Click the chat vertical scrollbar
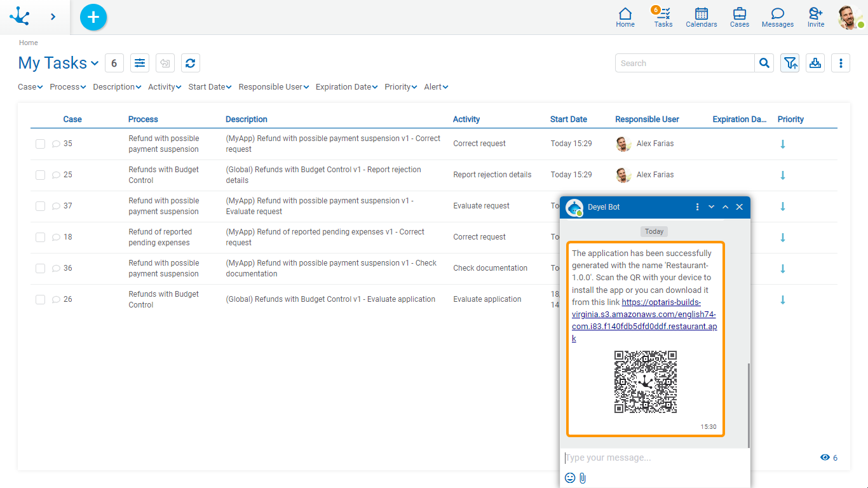868x488 pixels. pyautogui.click(x=749, y=405)
